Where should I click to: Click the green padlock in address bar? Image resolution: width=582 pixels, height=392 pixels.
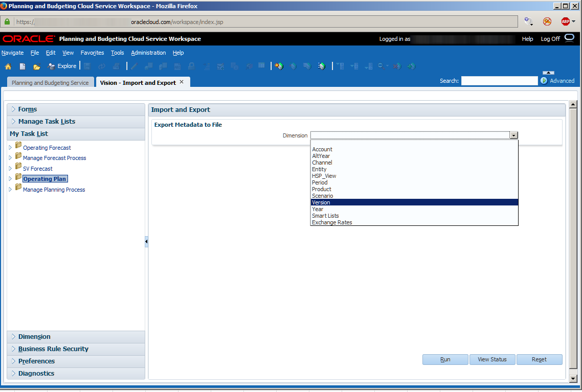pos(7,21)
